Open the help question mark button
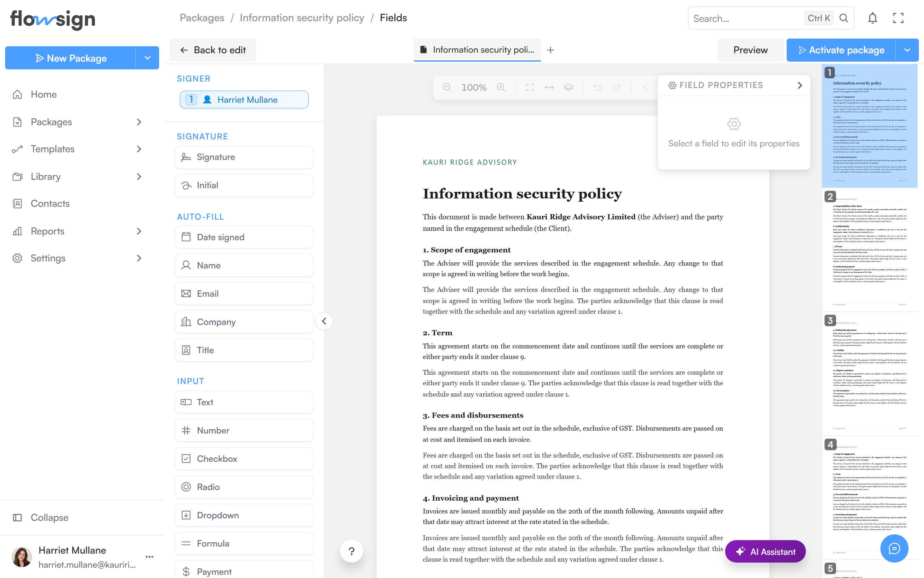 [x=352, y=551]
